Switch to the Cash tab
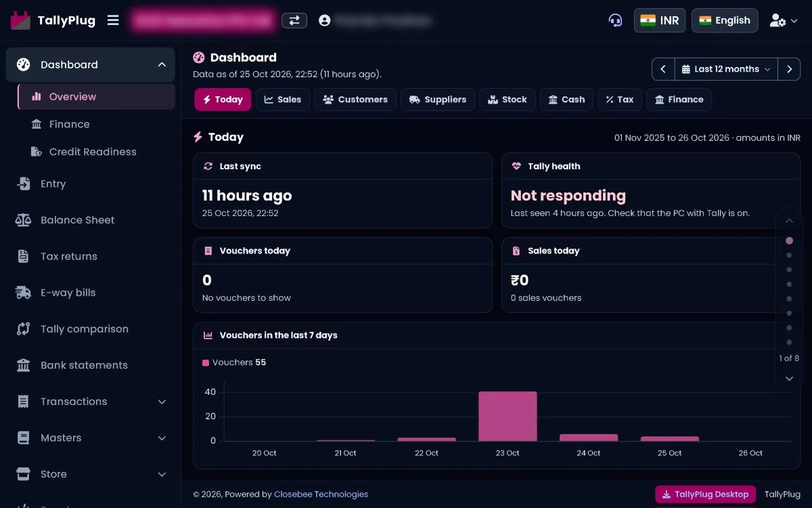Image resolution: width=812 pixels, height=508 pixels. [x=566, y=100]
